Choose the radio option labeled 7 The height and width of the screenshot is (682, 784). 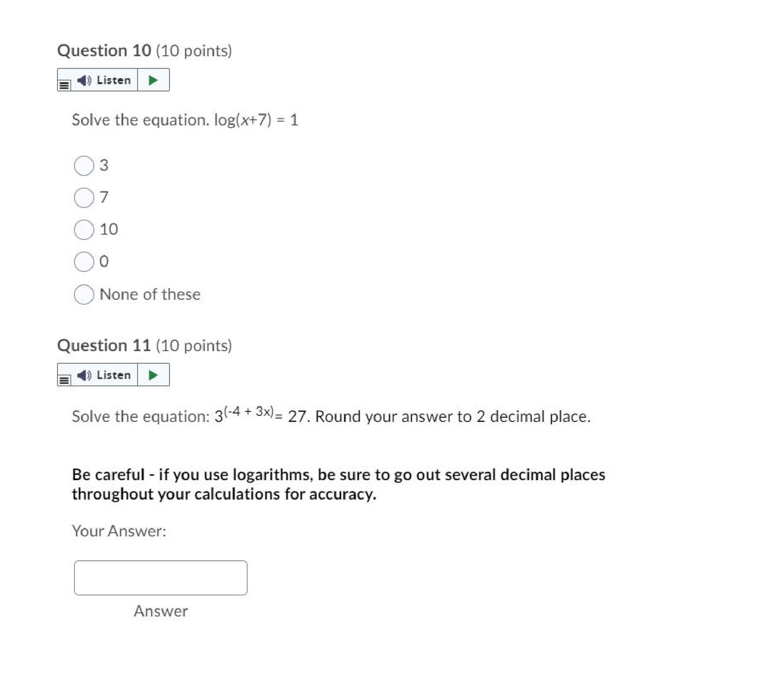(84, 198)
